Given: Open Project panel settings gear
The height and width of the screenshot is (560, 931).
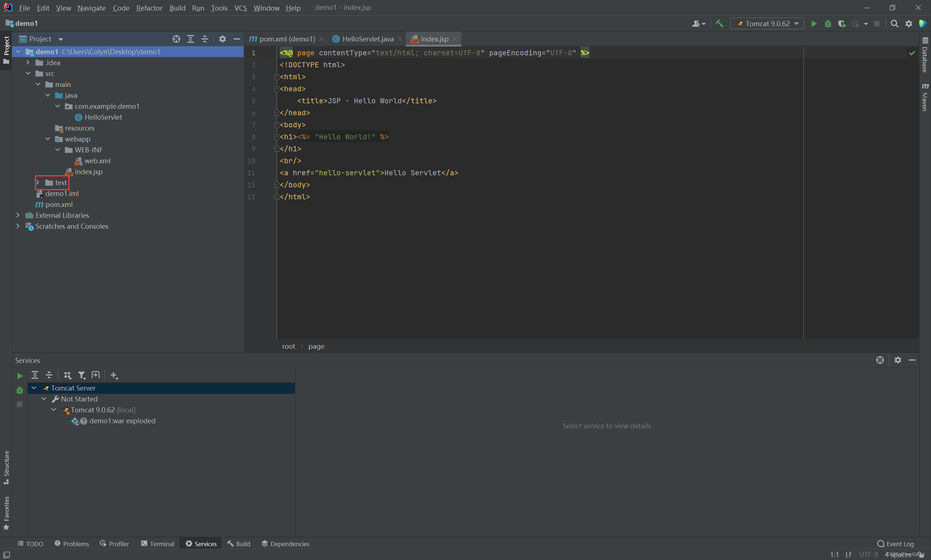Looking at the screenshot, I should pos(222,39).
